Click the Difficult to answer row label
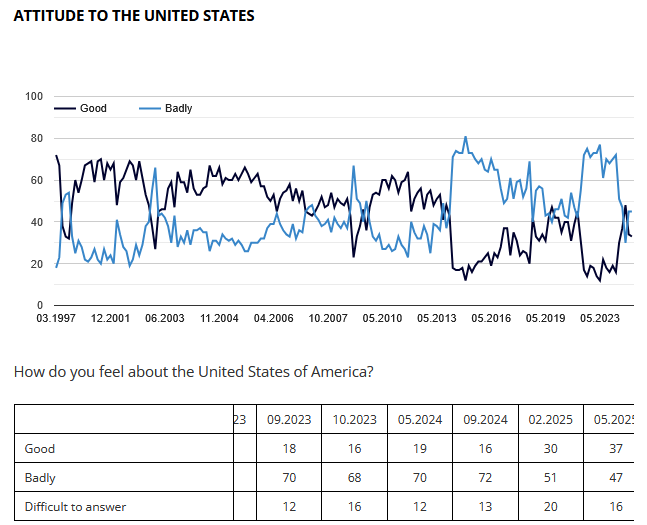The image size is (647, 525). [x=75, y=507]
